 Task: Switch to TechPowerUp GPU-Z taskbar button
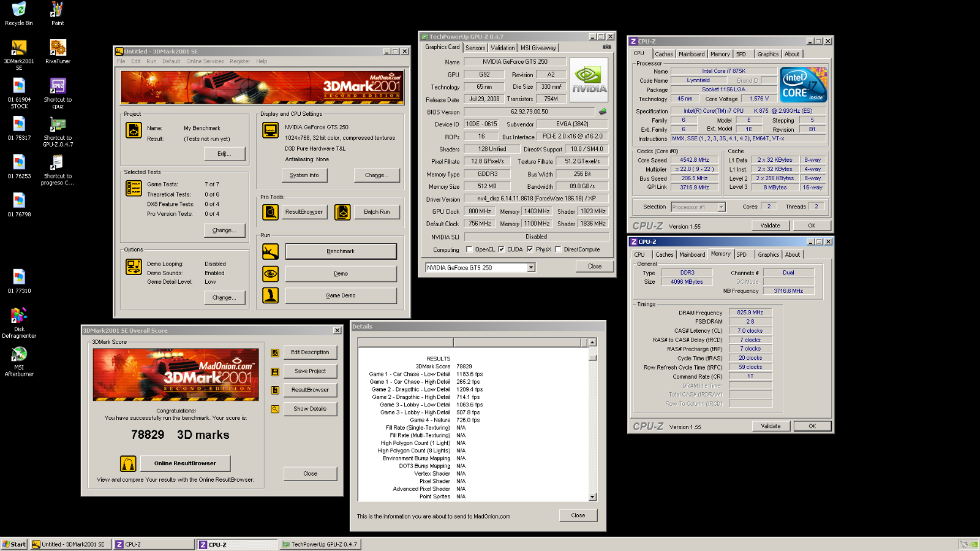point(320,544)
